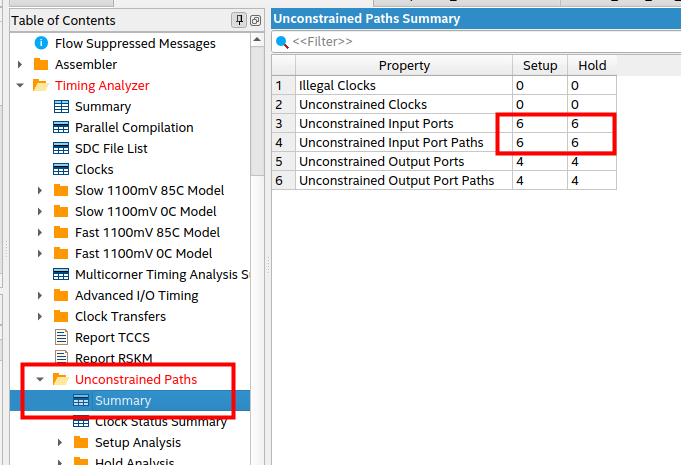This screenshot has height=465, width=681.
Task: Open the Clocks report
Action: tap(94, 169)
